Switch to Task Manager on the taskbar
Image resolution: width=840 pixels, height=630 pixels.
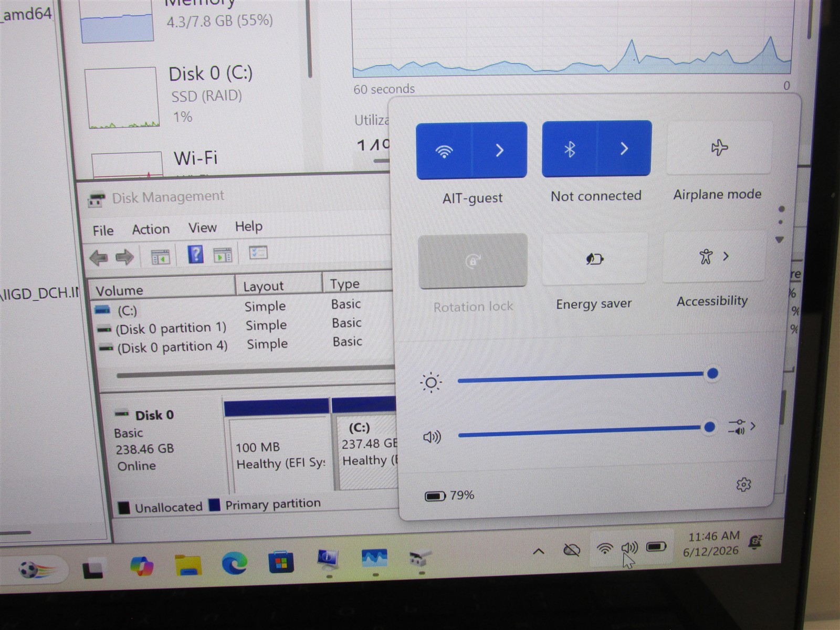click(x=374, y=559)
